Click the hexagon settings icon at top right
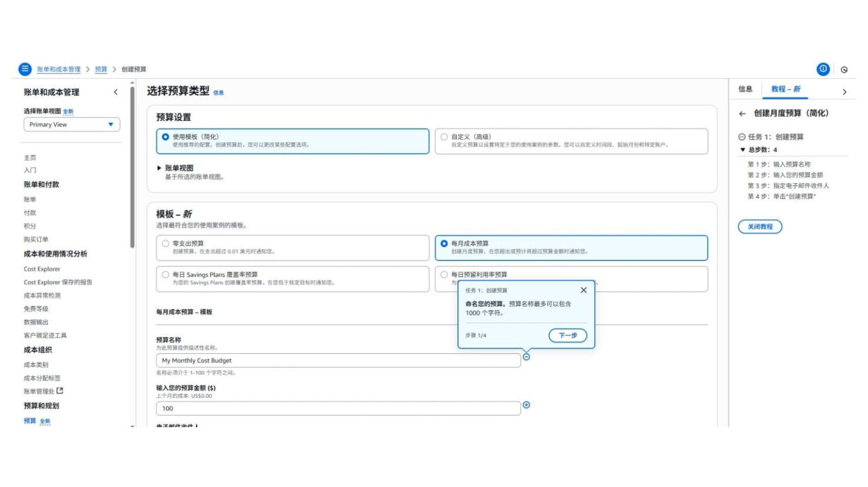This screenshot has height=487, width=868. pos(844,70)
